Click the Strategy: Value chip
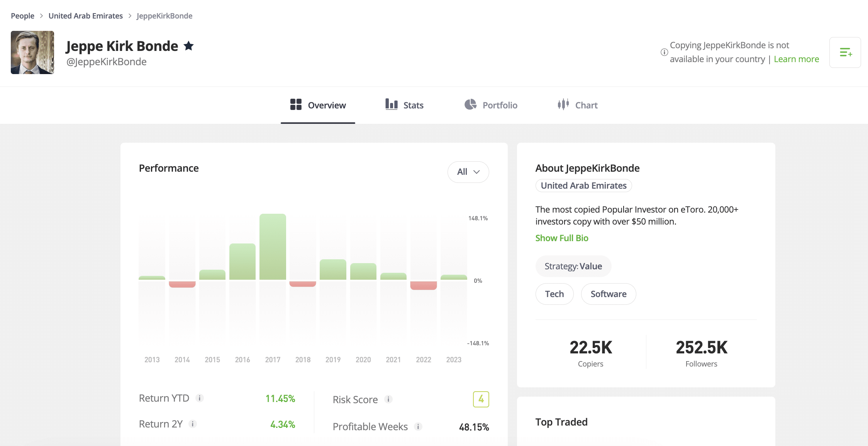The width and height of the screenshot is (868, 446). pos(573,266)
